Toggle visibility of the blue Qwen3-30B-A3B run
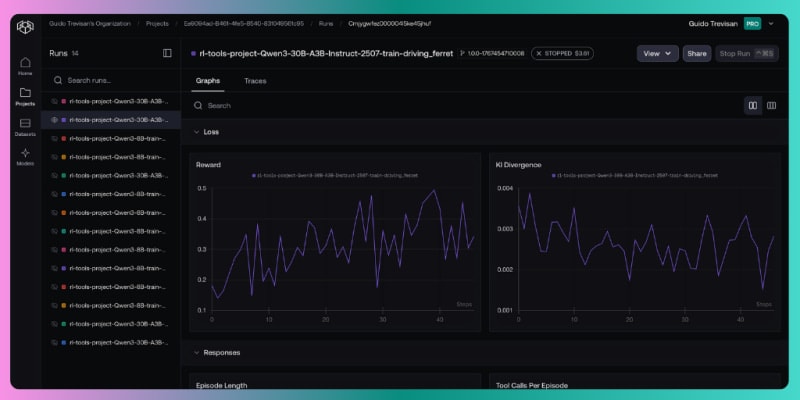This screenshot has width=800, height=400. (55, 342)
